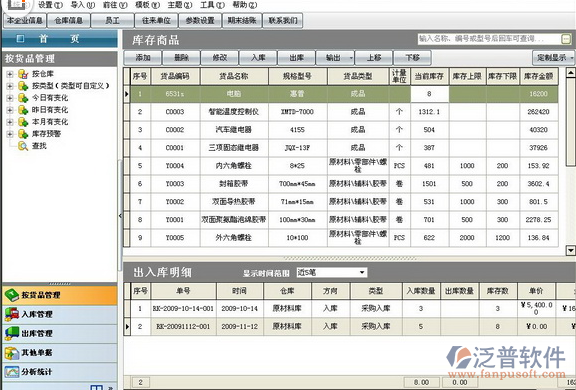The width and height of the screenshot is (576, 390).
Task: Open the 定制显示 dropdown button
Action: tap(553, 58)
